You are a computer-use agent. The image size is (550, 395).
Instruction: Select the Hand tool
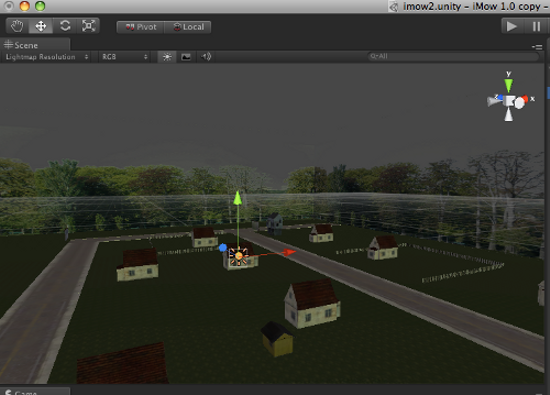click(x=17, y=26)
